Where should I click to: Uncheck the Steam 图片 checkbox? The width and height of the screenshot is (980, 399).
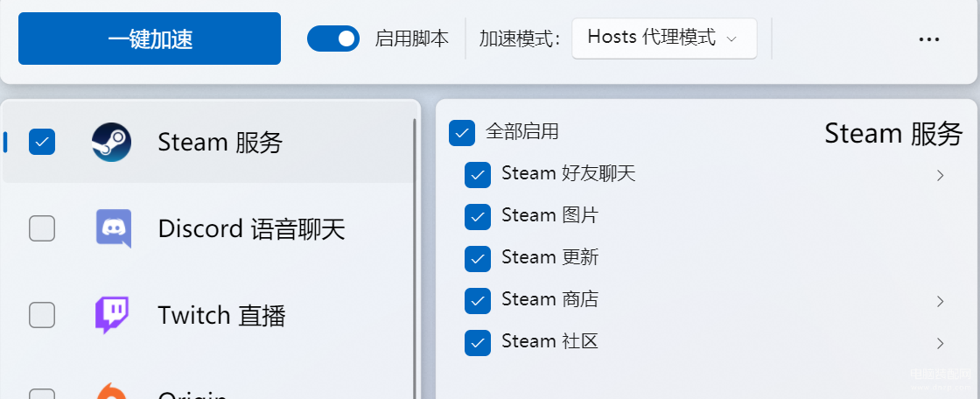coord(478,216)
